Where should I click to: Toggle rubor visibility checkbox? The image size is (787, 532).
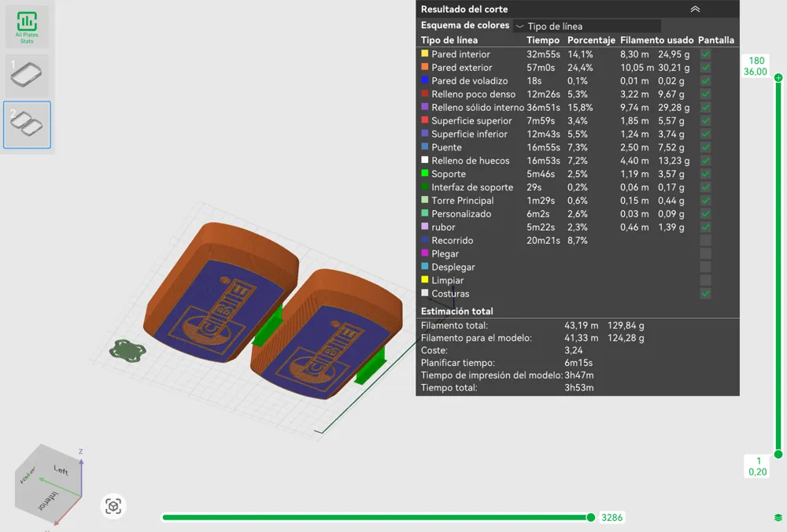(x=706, y=227)
